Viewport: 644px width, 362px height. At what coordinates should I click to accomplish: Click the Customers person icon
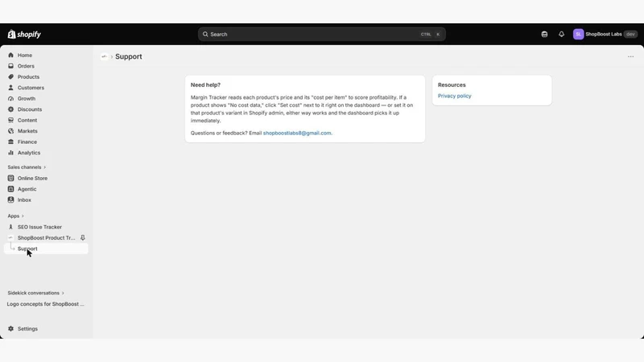(10, 88)
